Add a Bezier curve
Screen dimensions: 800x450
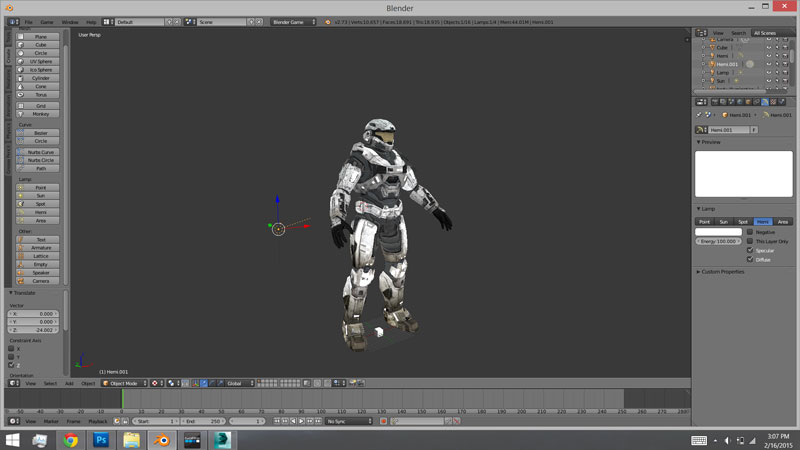click(38, 133)
